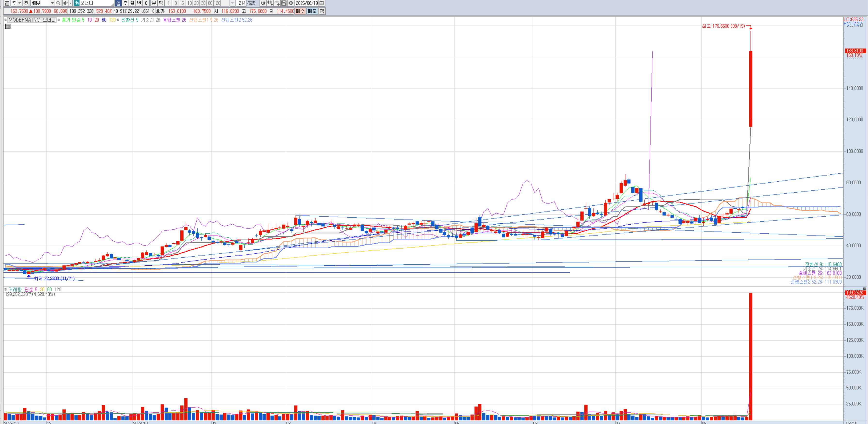Select the 주 weekly chart period

(125, 3)
